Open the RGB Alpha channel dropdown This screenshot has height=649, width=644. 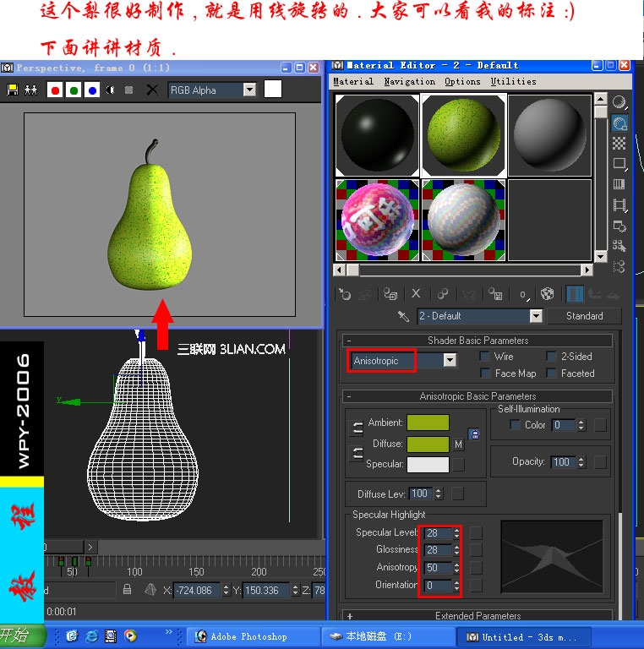[x=249, y=90]
